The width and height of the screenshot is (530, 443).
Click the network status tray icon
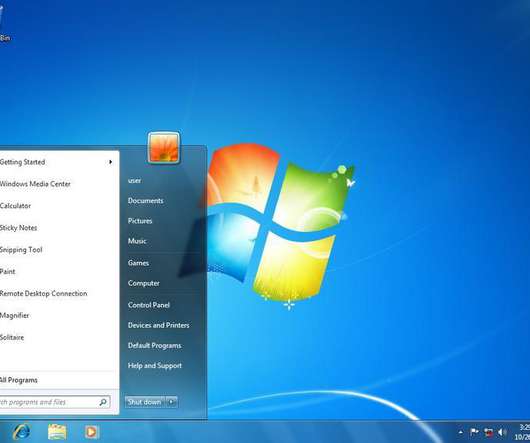point(488,432)
